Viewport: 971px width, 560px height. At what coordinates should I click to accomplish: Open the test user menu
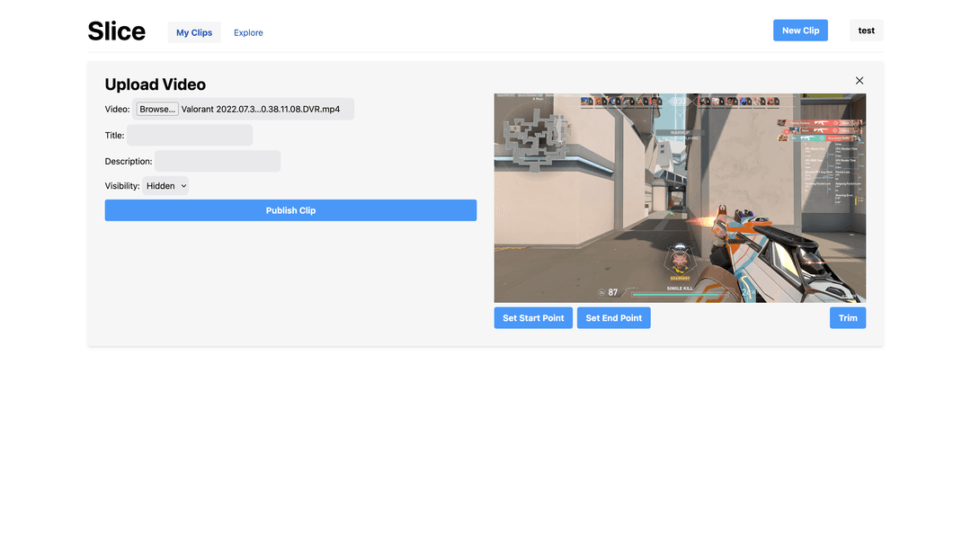point(866,31)
